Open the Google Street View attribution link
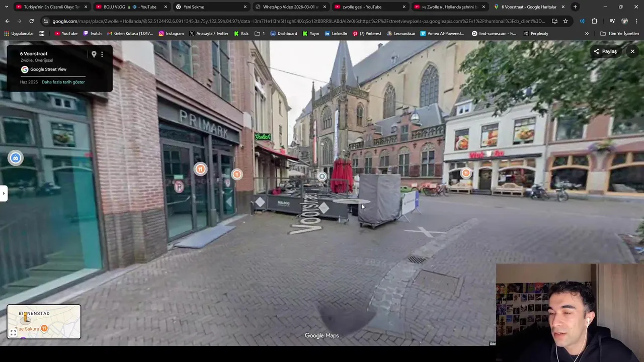644x362 pixels. click(x=48, y=69)
